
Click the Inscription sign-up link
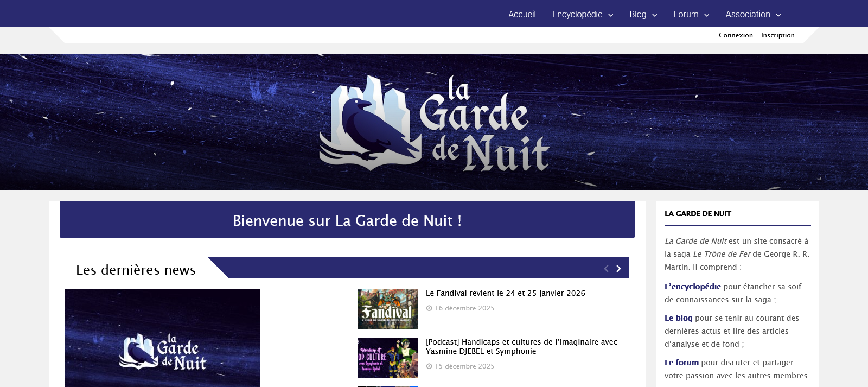(777, 35)
